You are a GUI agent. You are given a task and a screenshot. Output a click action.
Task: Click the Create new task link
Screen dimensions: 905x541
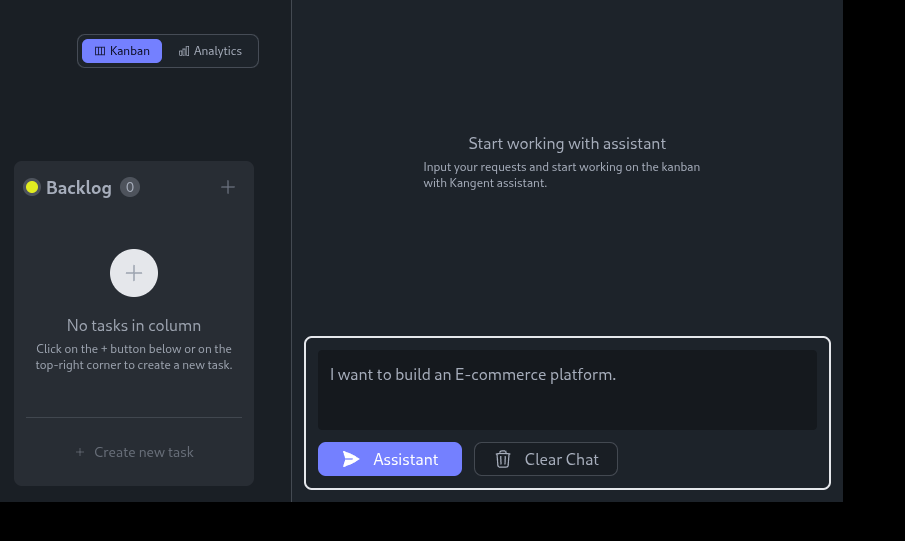point(144,452)
